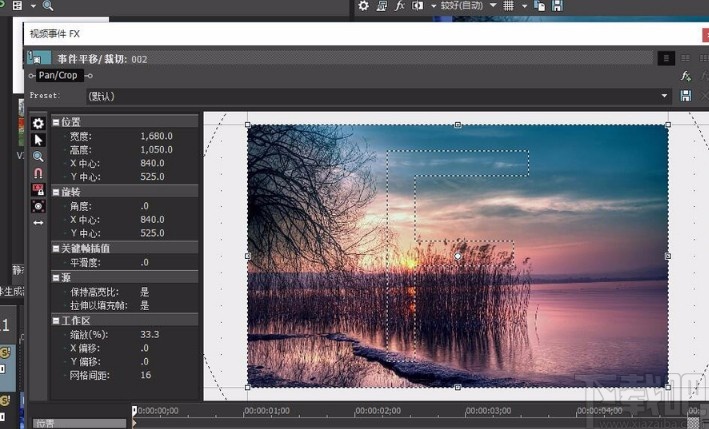Edit 位置 X 中心 value 840.0
Image resolution: width=709 pixels, height=429 pixels.
[152, 163]
